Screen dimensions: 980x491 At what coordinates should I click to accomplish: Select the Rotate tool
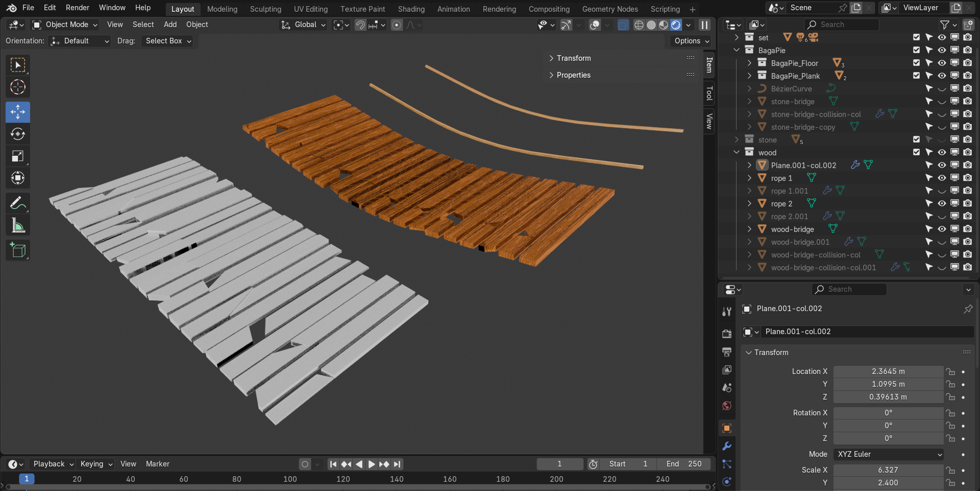18,134
